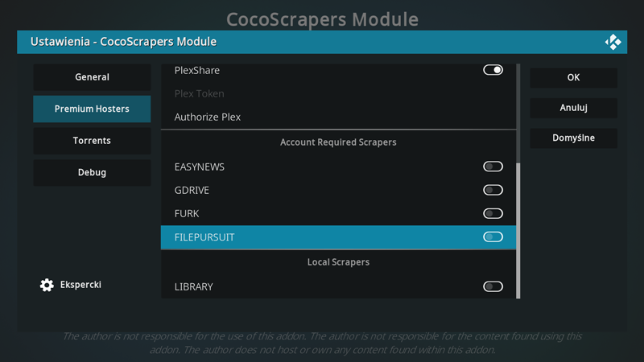Select the Premium Hosters category
The height and width of the screenshot is (362, 644).
tap(92, 109)
